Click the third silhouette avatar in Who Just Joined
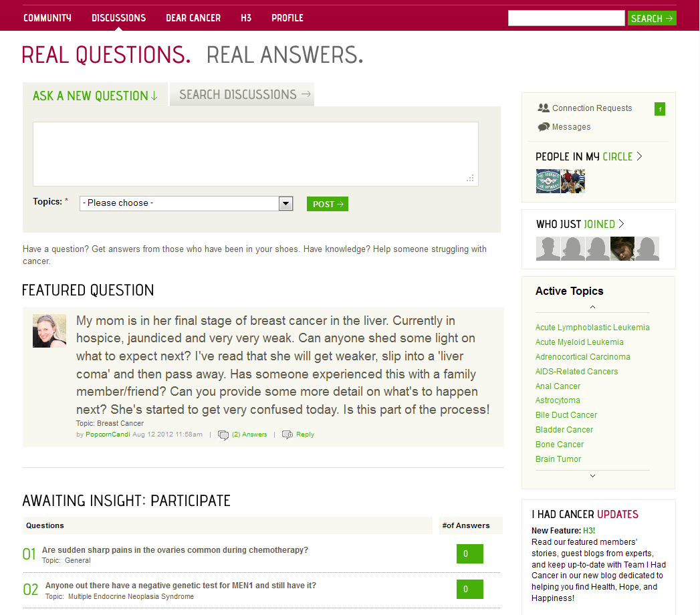This screenshot has height=615, width=700. [597, 249]
